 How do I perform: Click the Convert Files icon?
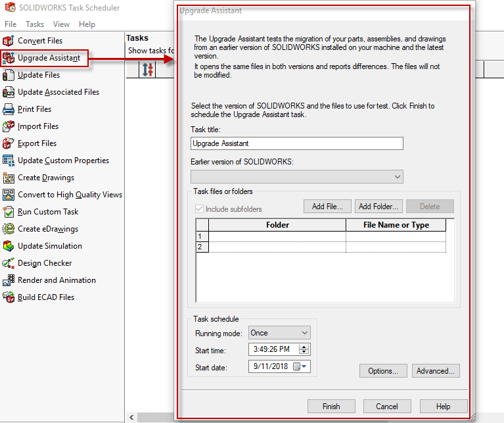tap(9, 41)
